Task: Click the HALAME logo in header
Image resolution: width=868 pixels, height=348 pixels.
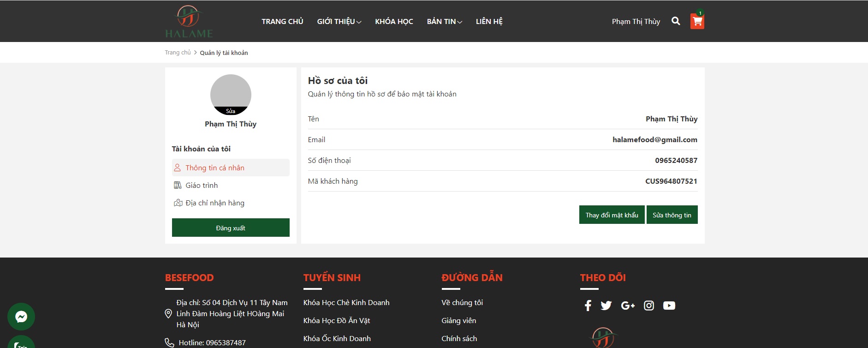Action: 189,22
